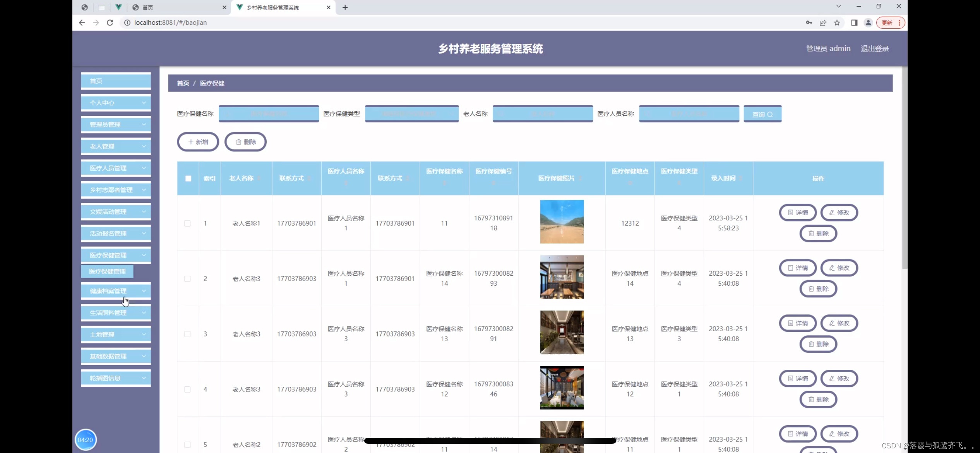
Task: Click the 新增 (Add New) button
Action: click(197, 141)
